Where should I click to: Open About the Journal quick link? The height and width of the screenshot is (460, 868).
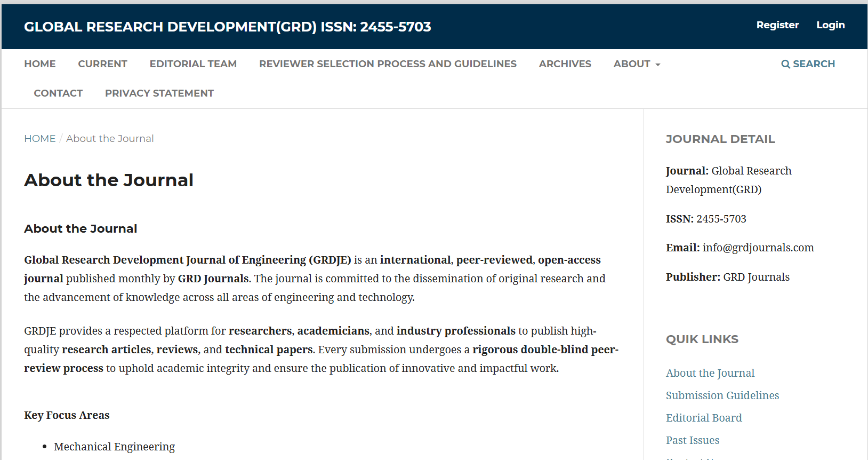[710, 373]
